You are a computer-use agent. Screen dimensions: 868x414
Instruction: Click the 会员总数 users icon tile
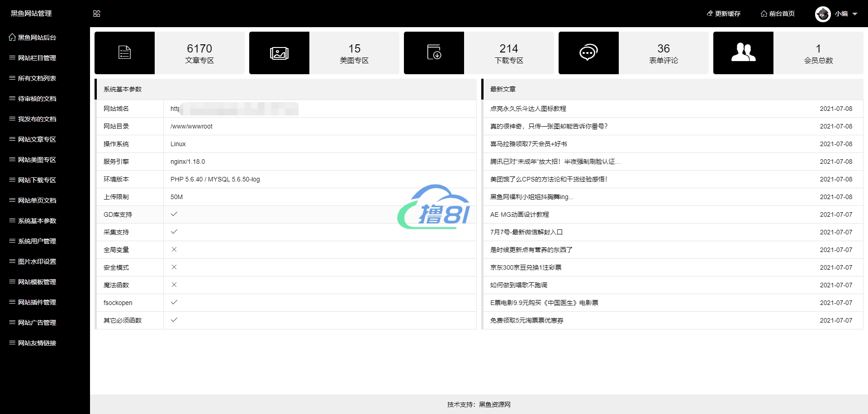743,52
